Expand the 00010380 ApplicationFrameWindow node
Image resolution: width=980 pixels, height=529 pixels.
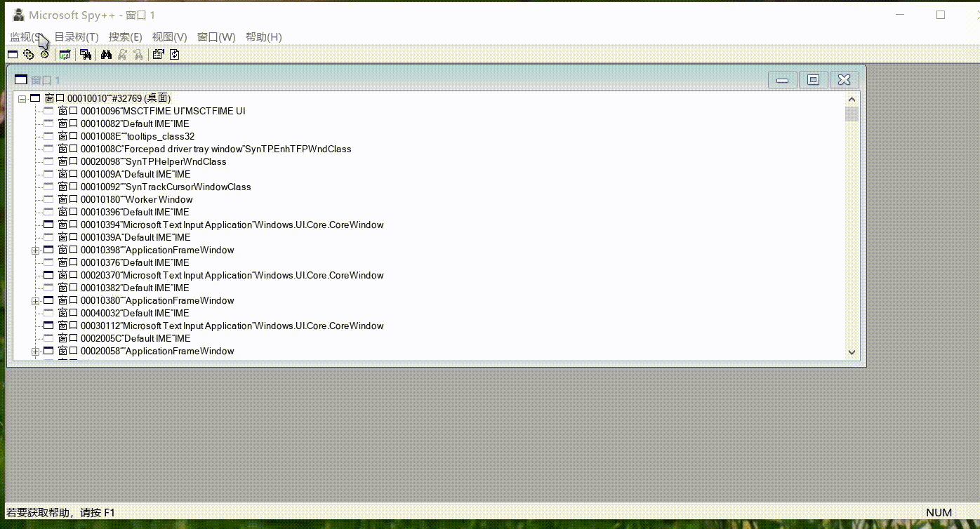click(x=35, y=301)
